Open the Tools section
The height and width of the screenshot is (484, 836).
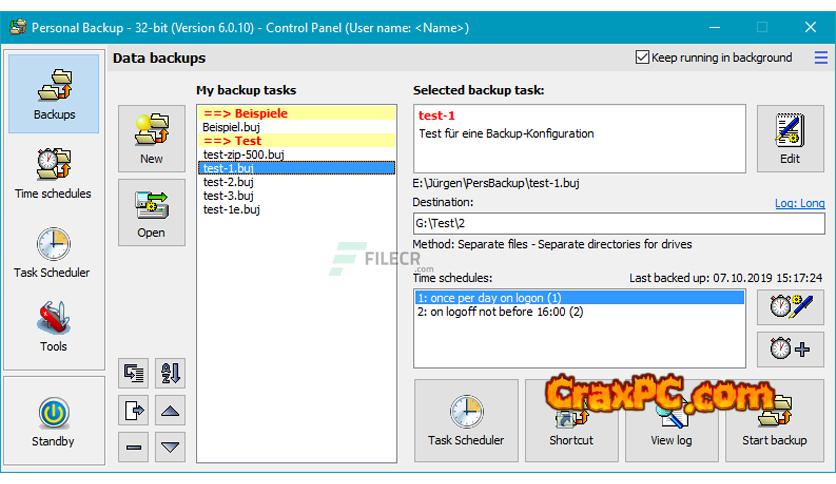coord(53,326)
